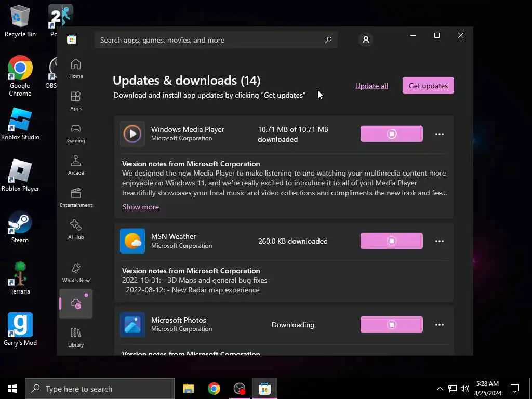Image resolution: width=532 pixels, height=399 pixels.
Task: Open Library in the sidebar
Action: click(x=76, y=337)
